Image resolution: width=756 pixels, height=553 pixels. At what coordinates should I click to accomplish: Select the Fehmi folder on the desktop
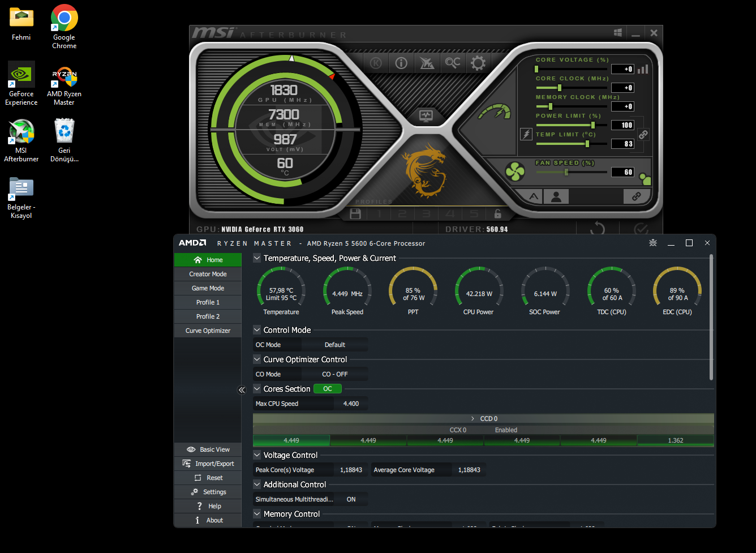click(x=22, y=24)
